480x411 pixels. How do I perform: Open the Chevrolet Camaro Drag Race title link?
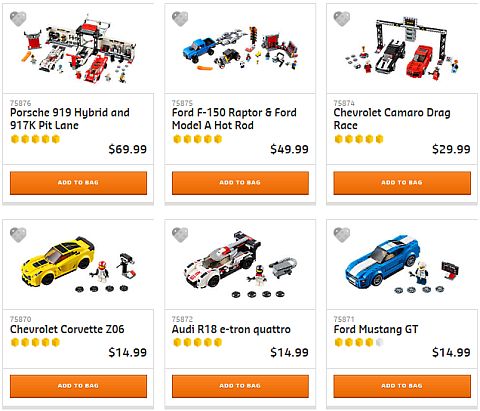tap(392, 119)
